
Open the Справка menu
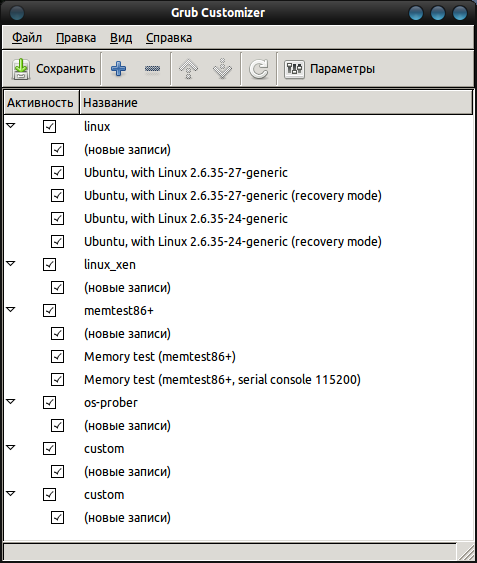click(169, 38)
